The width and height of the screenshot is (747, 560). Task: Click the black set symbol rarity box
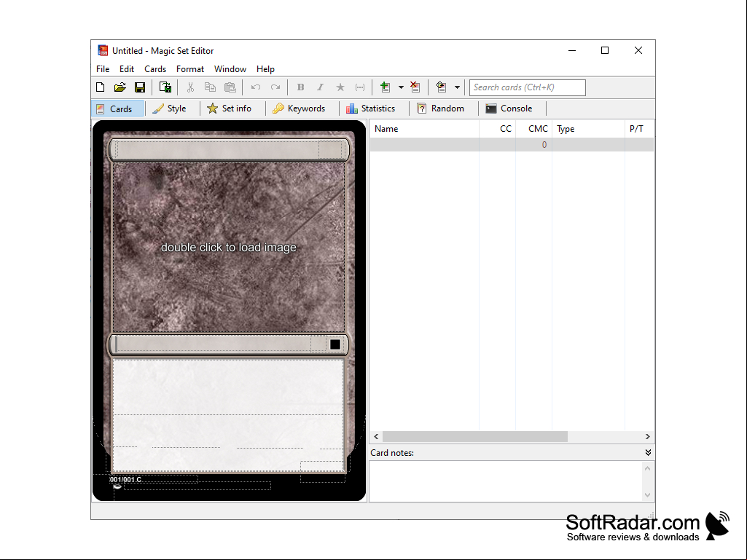coord(335,344)
